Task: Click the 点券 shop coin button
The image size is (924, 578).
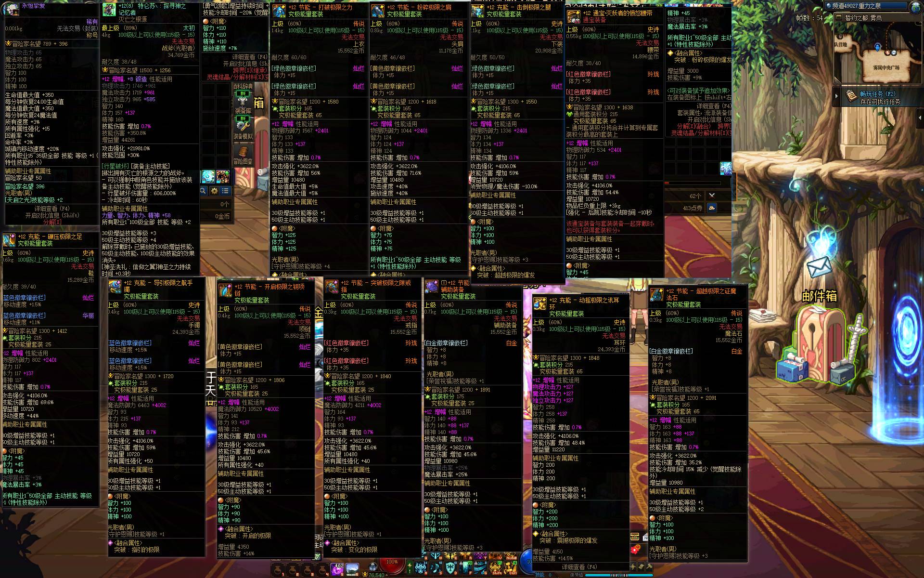Action: (712, 208)
